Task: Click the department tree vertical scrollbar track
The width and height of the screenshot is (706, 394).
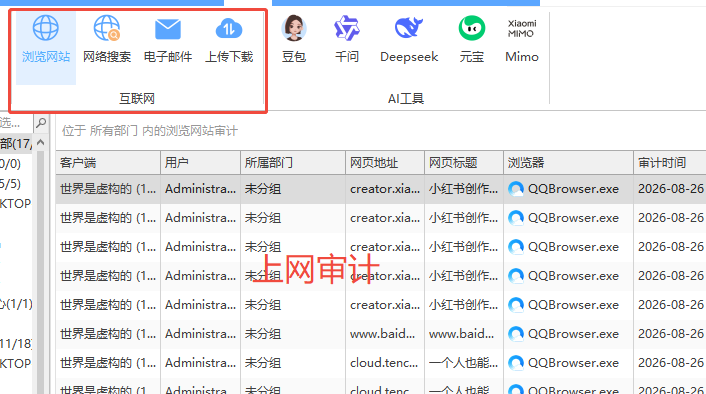Action: pos(40,272)
